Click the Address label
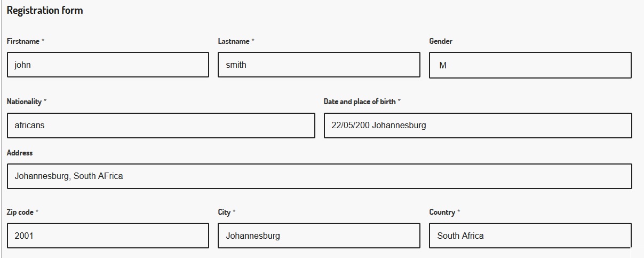 tap(20, 153)
